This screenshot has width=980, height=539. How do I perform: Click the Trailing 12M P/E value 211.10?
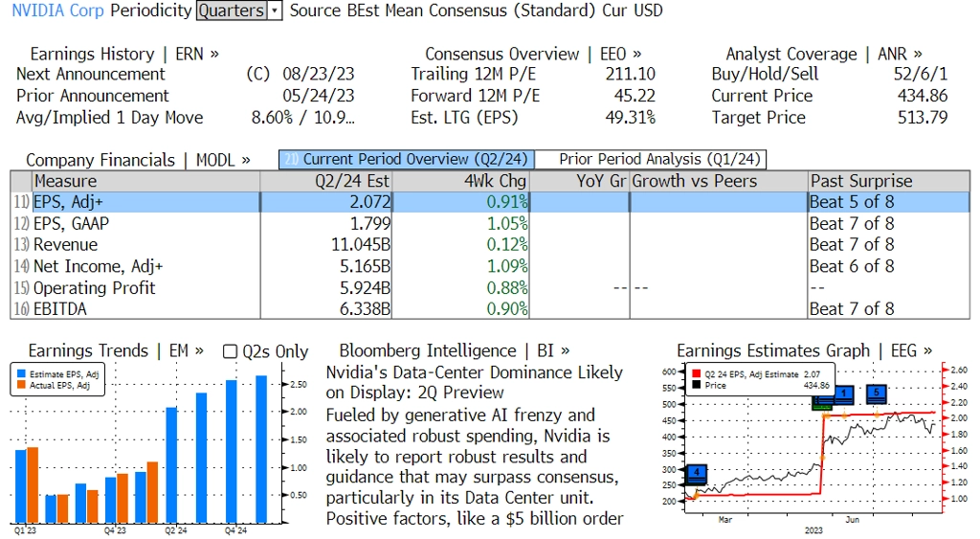[630, 74]
